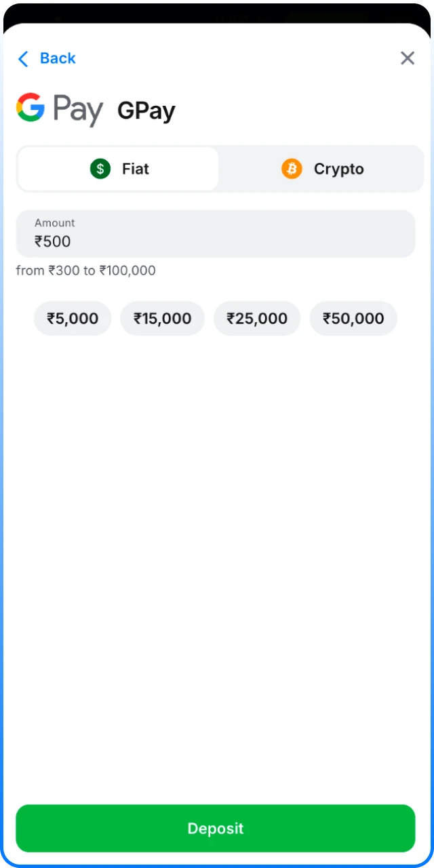Select the ₹50,000 quick amount option
This screenshot has height=868, width=434.
tap(353, 318)
